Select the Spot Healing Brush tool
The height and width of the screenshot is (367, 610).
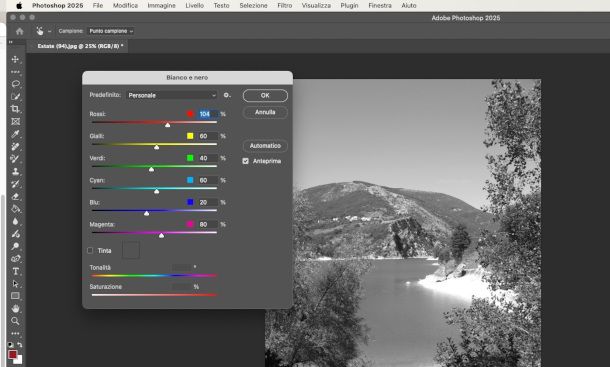(15, 146)
